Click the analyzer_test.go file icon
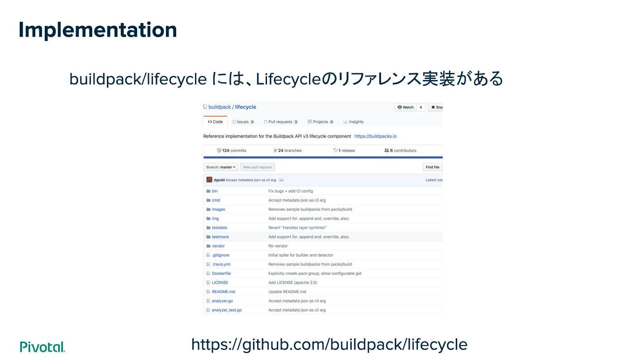Screen dimensions: 644x362 click(208, 310)
